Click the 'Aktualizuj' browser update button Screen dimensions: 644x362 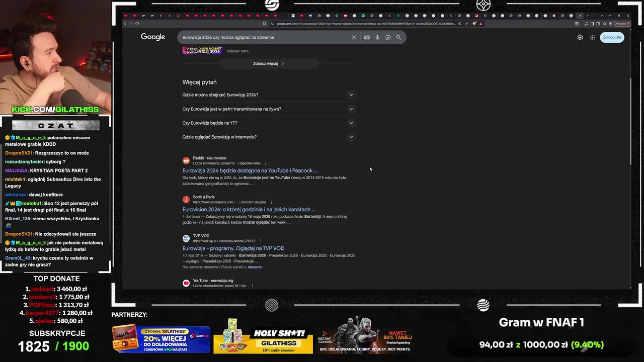pyautogui.click(x=621, y=24)
